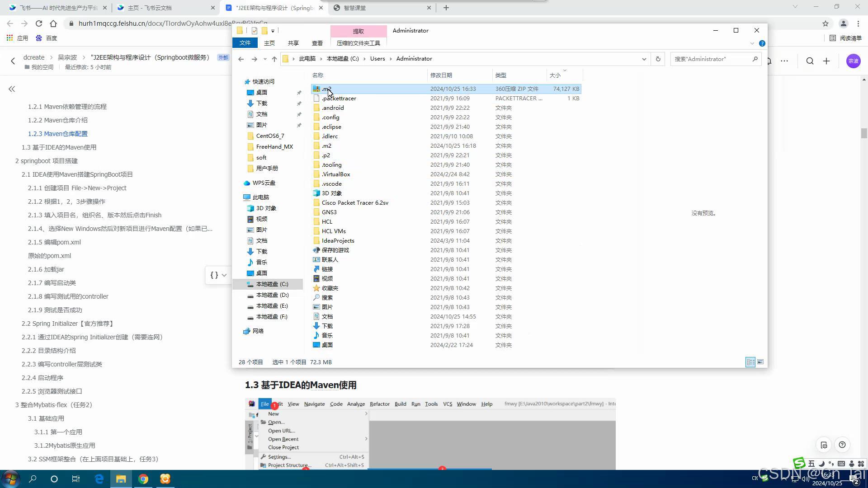Open 百度 bookmark

click(47, 38)
